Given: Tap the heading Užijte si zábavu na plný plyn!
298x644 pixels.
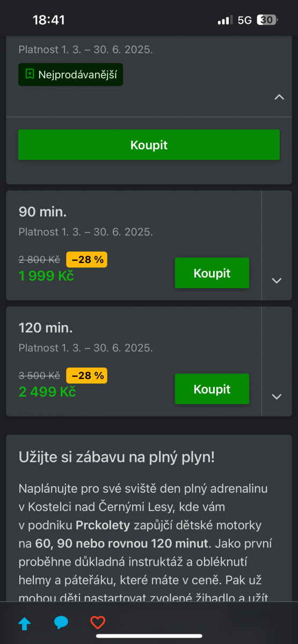Looking at the screenshot, I should (x=117, y=458).
